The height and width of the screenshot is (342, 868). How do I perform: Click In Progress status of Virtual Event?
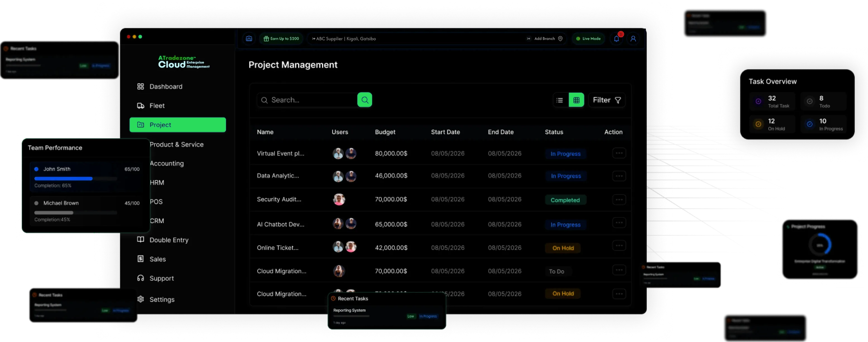(565, 154)
